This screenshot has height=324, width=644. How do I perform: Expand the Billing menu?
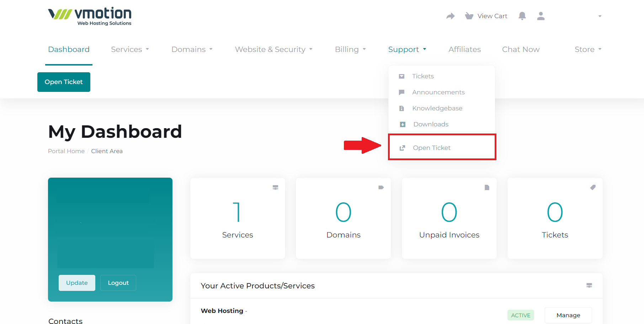click(350, 49)
